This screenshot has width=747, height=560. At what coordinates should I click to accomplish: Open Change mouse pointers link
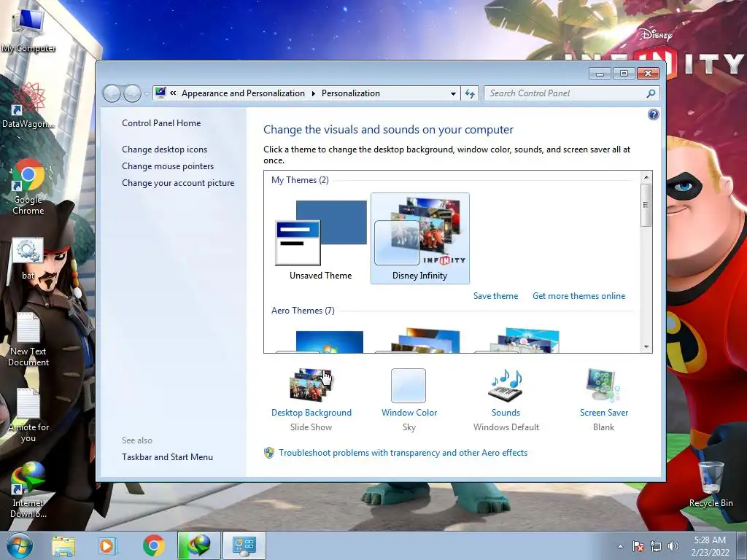click(x=168, y=166)
